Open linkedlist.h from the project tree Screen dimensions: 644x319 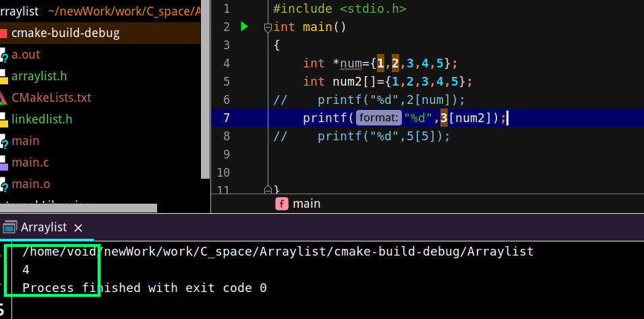(x=42, y=119)
